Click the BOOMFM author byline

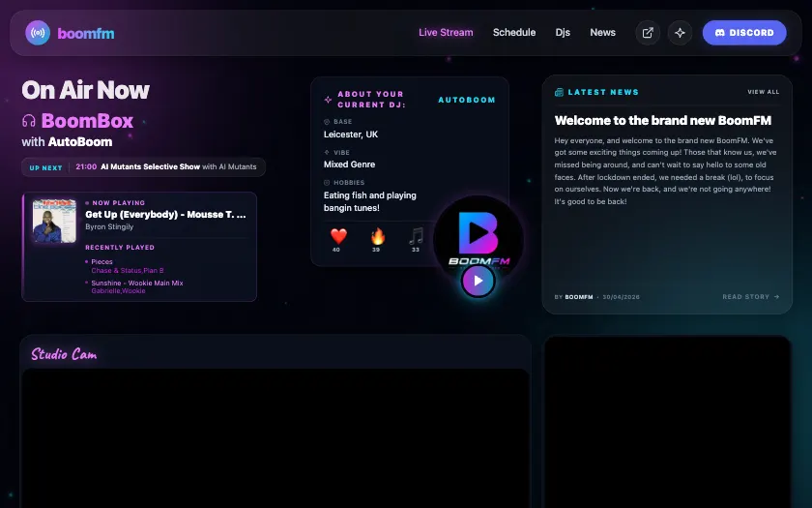(x=579, y=297)
